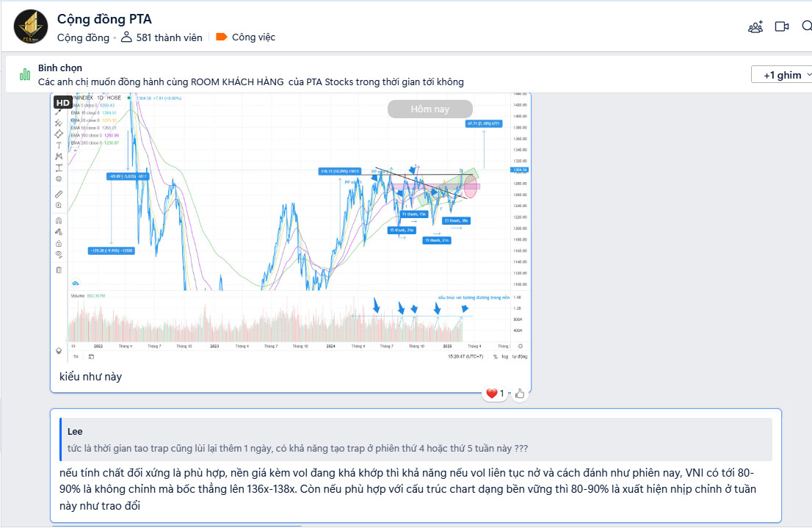This screenshot has height=528, width=812.
Task: Open the Cộng đồng PTA group avatar
Action: pyautogui.click(x=31, y=27)
